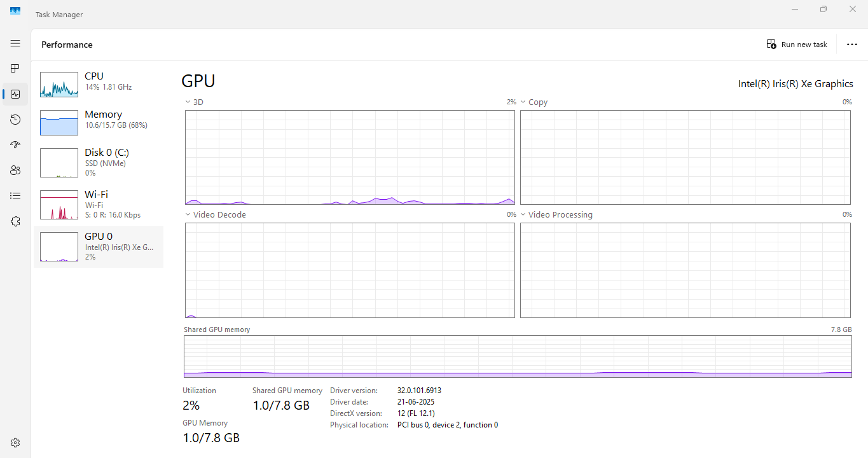
Task: Click inside the Video Decode graph
Action: click(x=350, y=270)
